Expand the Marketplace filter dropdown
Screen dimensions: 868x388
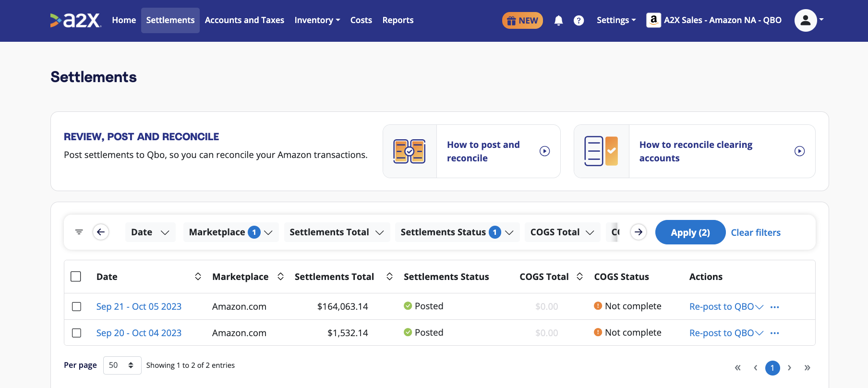pyautogui.click(x=231, y=232)
